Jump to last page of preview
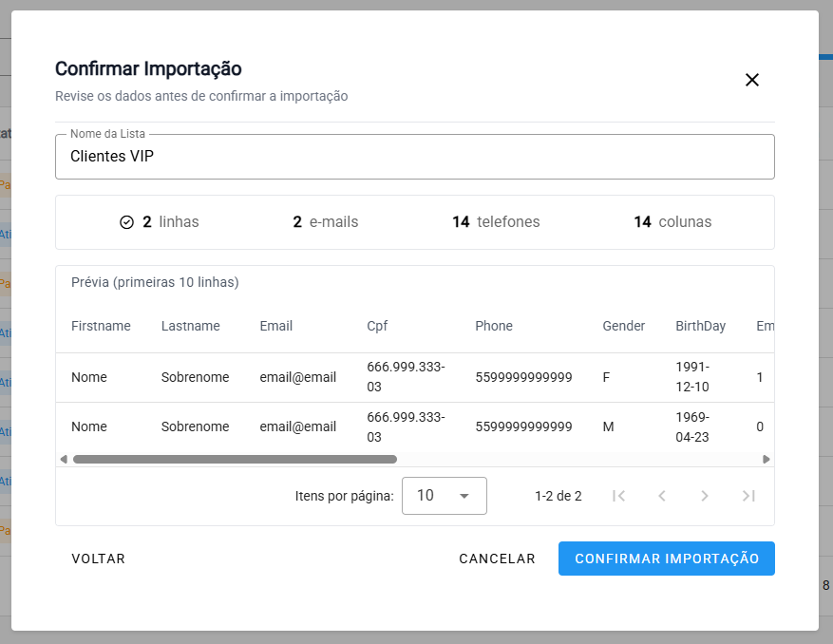833x644 pixels. pyautogui.click(x=748, y=496)
